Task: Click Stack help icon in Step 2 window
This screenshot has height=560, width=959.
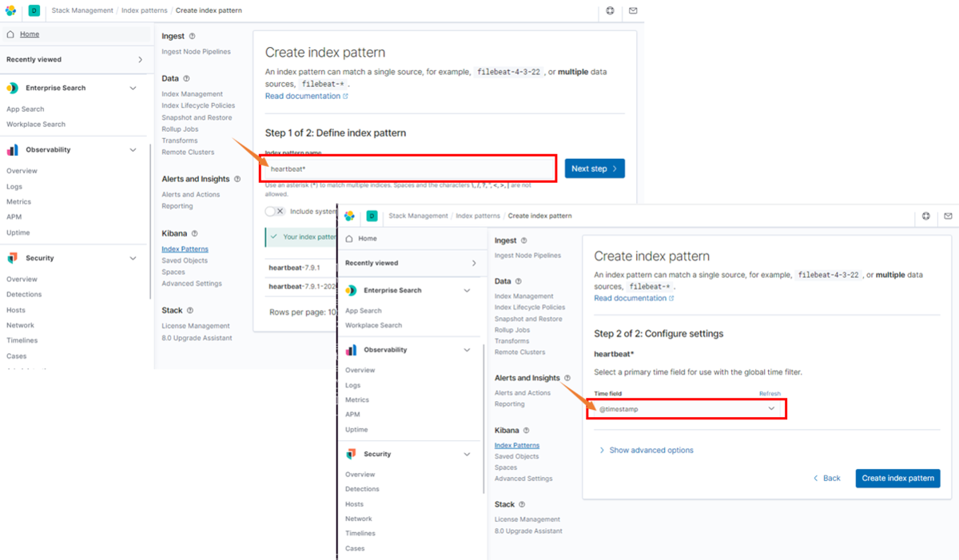Action: click(523, 504)
